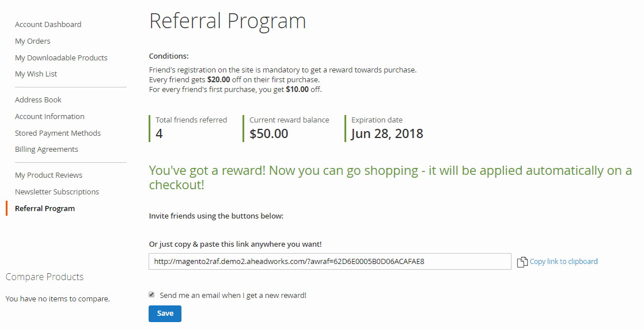644x329 pixels.
Task: Click the Copy link to clipboard link
Action: click(x=563, y=261)
